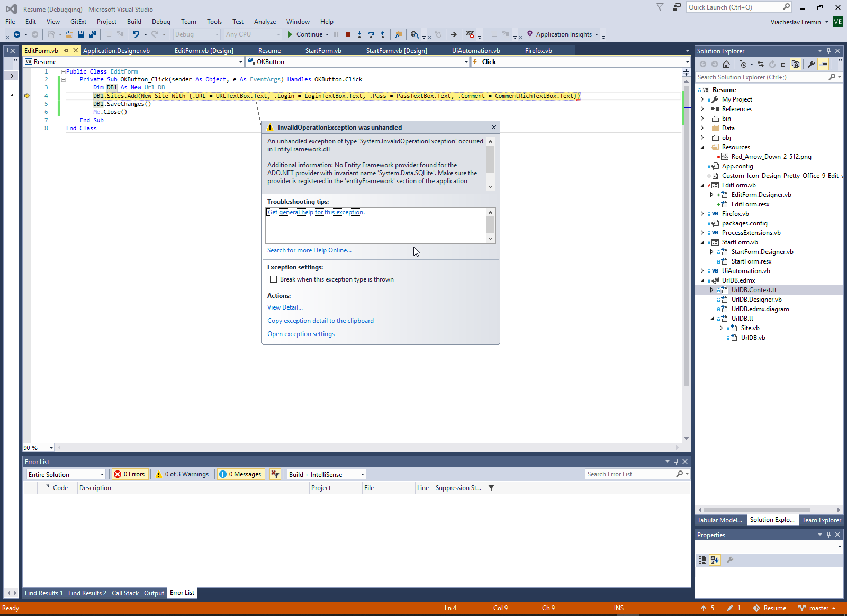Switch to the StartForm.vb [Design] tab
847x616 pixels.
point(397,51)
